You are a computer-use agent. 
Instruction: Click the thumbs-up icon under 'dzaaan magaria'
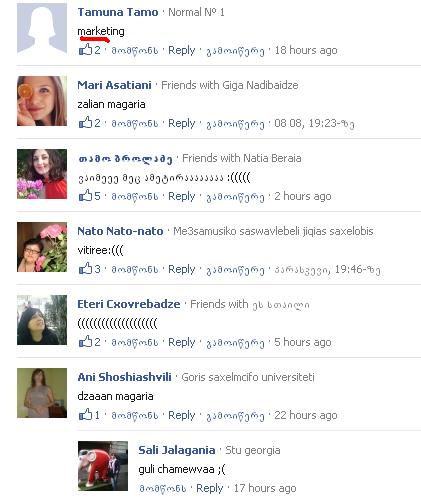point(85,415)
